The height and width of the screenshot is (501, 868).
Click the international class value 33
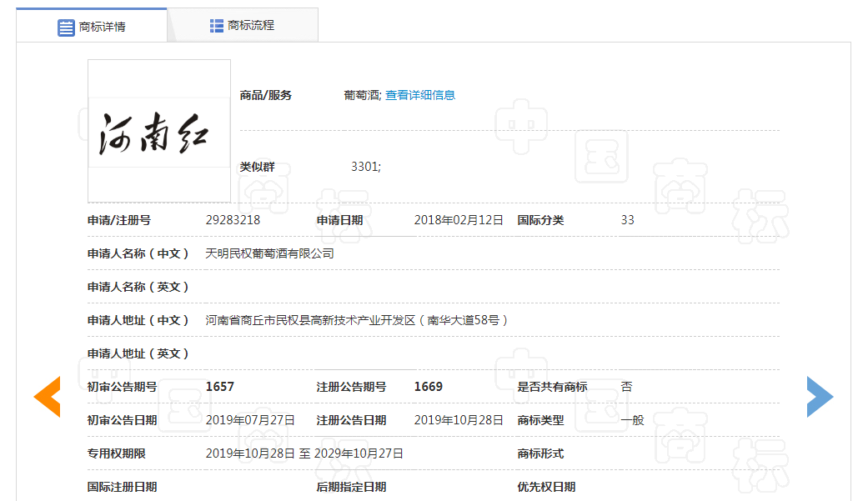coord(627,220)
